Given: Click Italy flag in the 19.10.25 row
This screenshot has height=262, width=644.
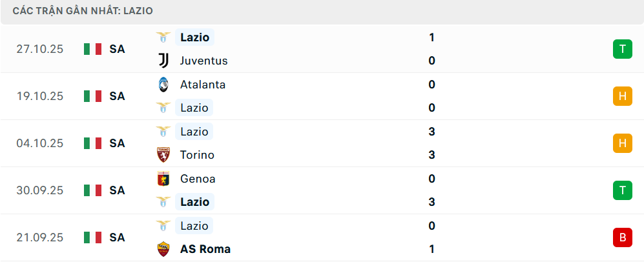Looking at the screenshot, I should click(93, 96).
